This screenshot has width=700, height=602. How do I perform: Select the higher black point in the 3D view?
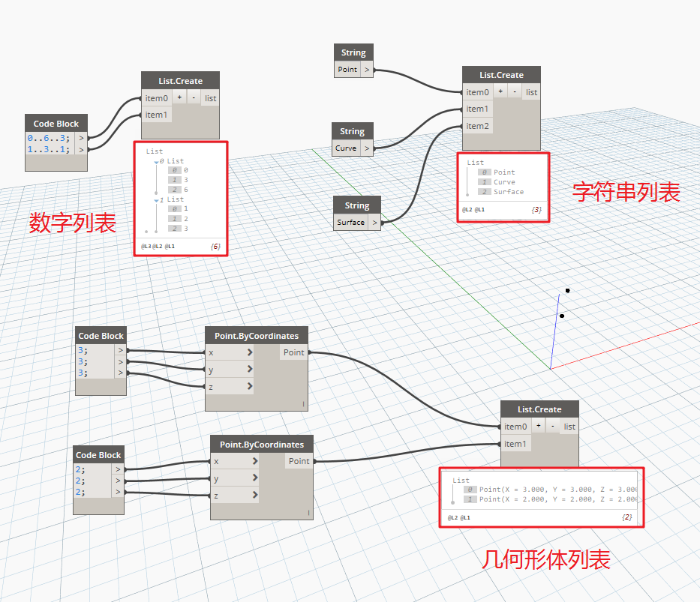[x=567, y=291]
